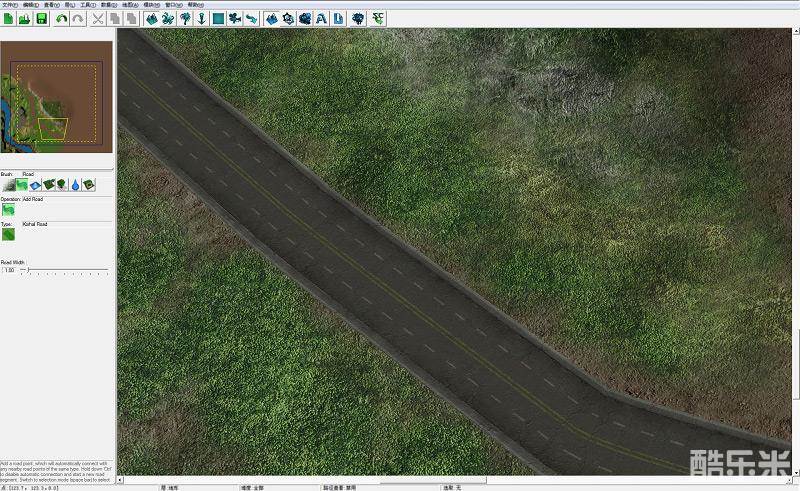The width and height of the screenshot is (800, 491).
Task: Click the Redo arrow icon
Action: tap(77, 18)
